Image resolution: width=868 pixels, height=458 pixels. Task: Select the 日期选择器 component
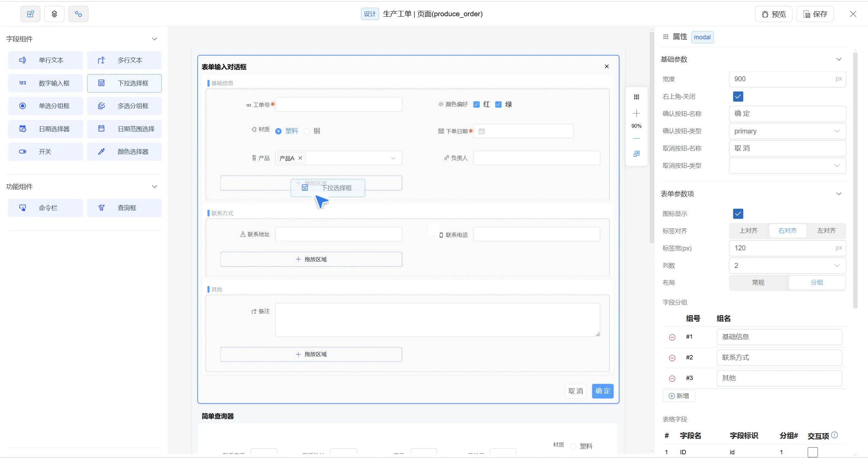45,129
